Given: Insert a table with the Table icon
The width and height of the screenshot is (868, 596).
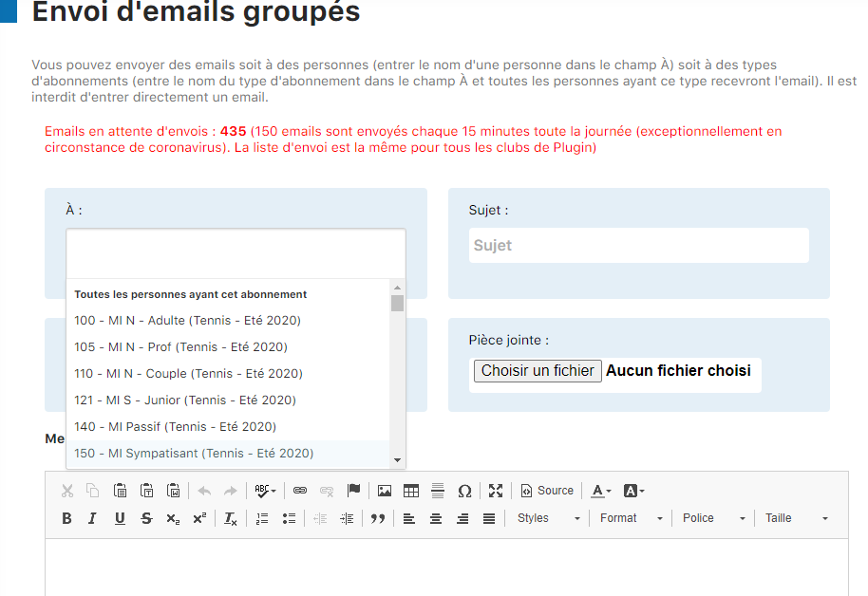Looking at the screenshot, I should coord(411,491).
